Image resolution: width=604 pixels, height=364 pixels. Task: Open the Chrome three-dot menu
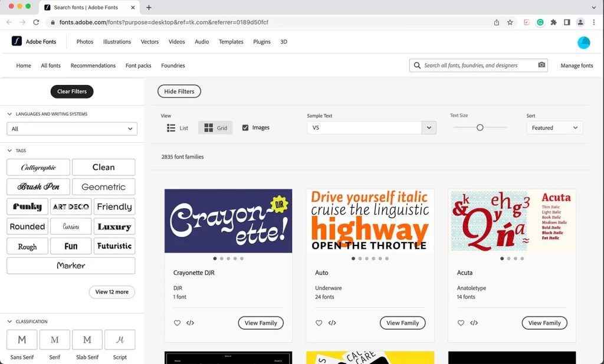(x=594, y=22)
